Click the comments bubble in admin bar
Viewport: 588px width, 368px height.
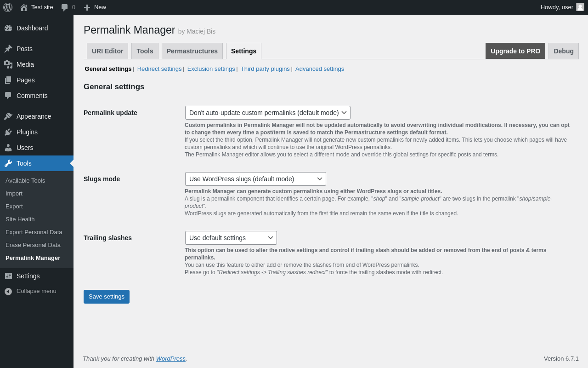[x=65, y=7]
